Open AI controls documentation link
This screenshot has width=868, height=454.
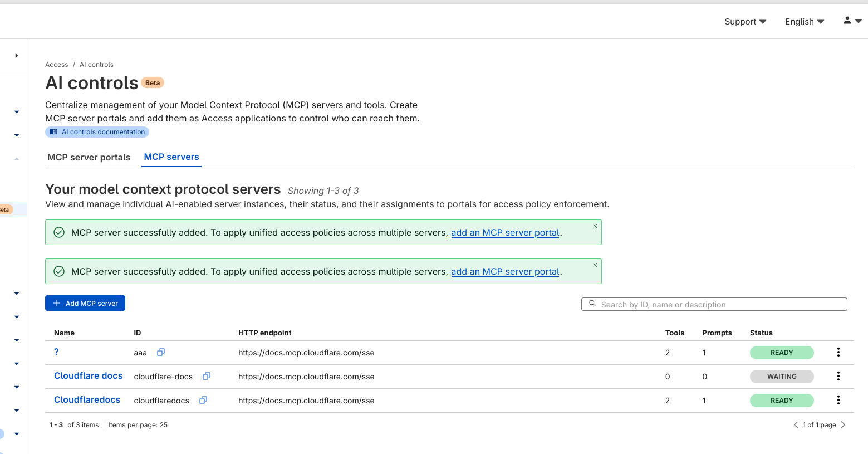point(97,132)
